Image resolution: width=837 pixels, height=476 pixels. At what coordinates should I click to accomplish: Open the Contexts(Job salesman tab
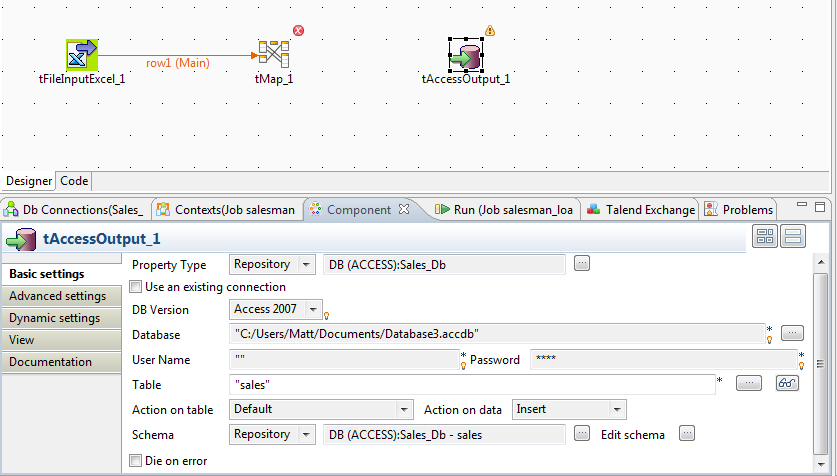(x=227, y=210)
